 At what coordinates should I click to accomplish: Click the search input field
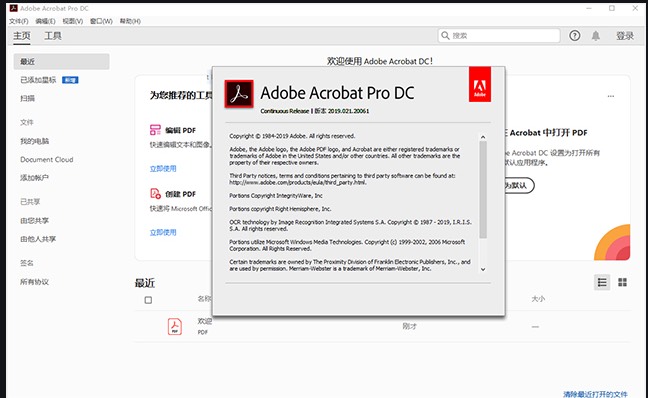[499, 36]
